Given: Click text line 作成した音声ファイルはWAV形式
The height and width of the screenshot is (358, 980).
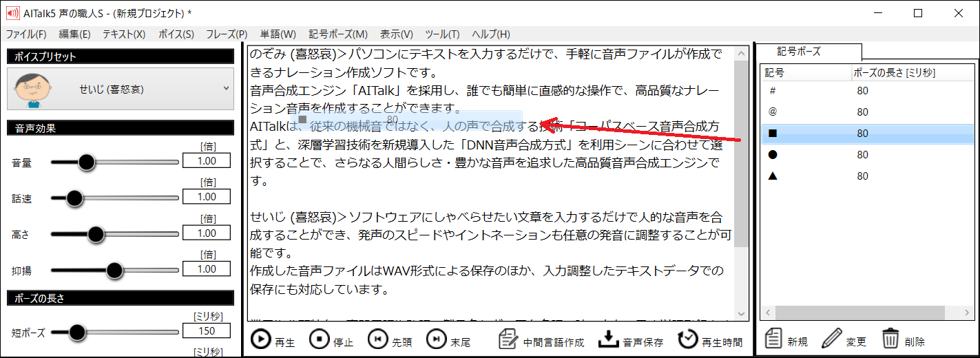Looking at the screenshot, I should 486,271.
